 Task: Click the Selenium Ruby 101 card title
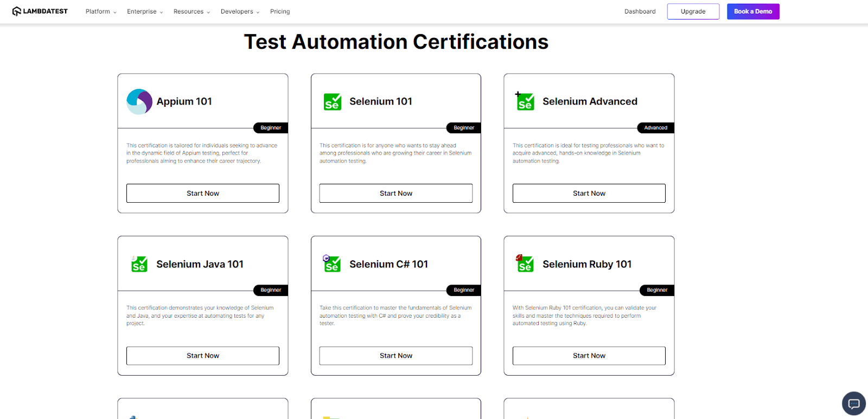588,264
